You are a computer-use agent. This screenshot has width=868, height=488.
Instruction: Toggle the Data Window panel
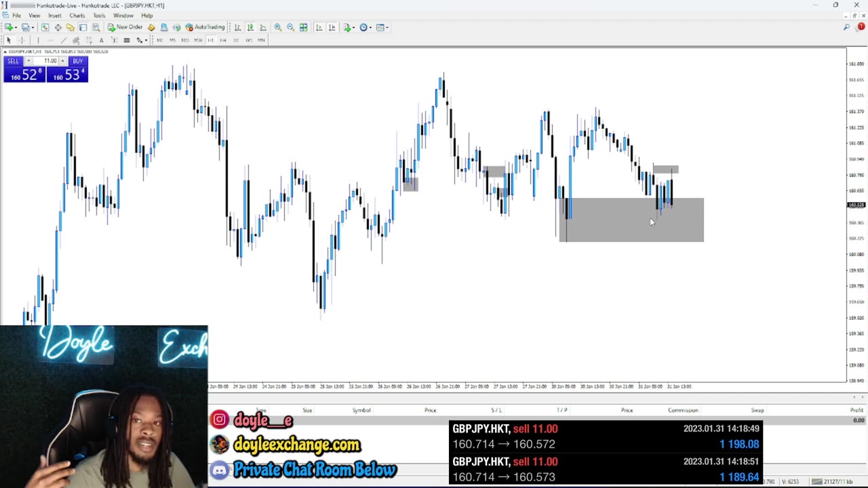coord(58,27)
